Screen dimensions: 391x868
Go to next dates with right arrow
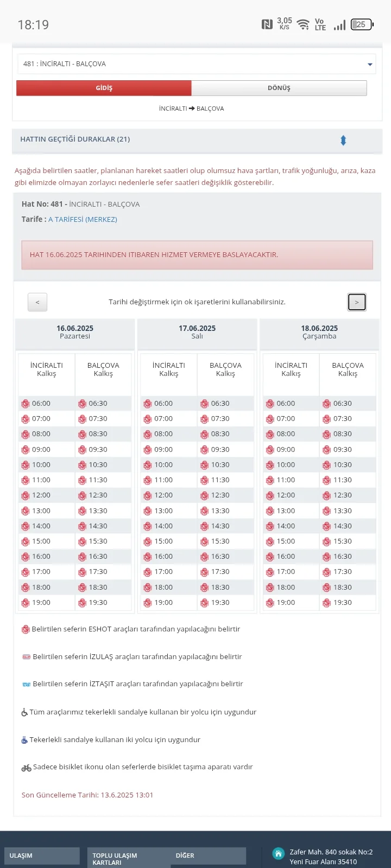click(357, 302)
